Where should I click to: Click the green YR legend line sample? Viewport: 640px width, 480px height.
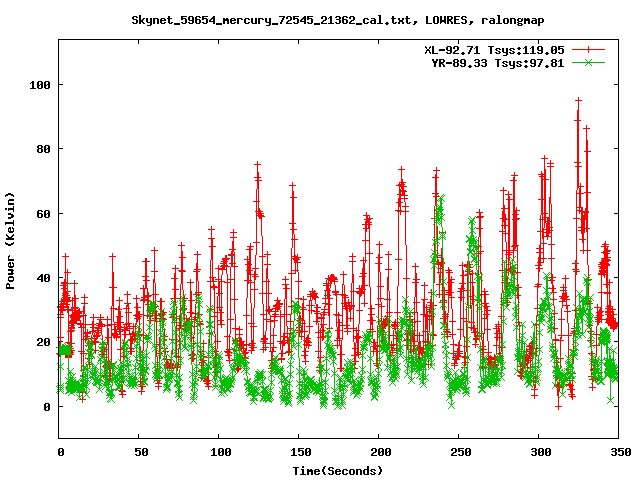coord(588,63)
